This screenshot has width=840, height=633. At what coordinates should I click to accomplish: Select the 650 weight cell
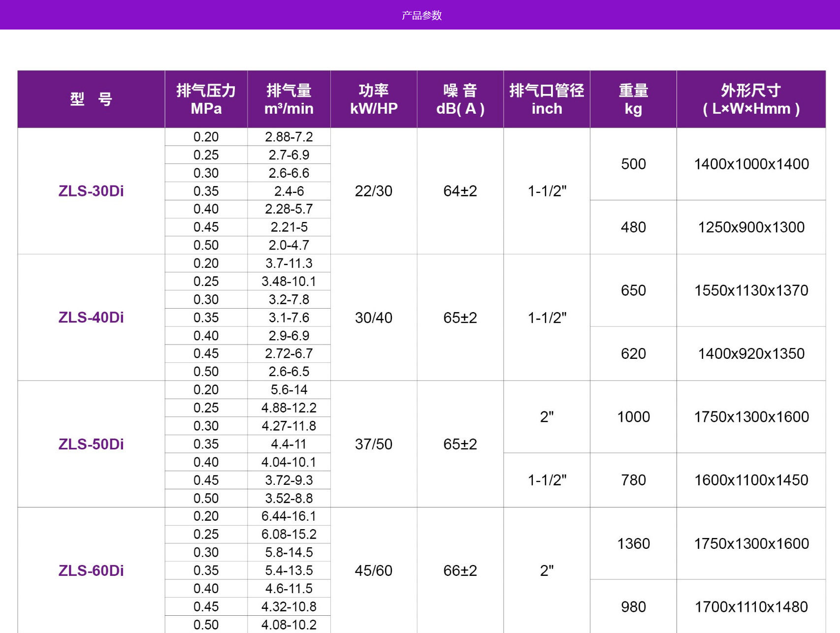coord(634,290)
